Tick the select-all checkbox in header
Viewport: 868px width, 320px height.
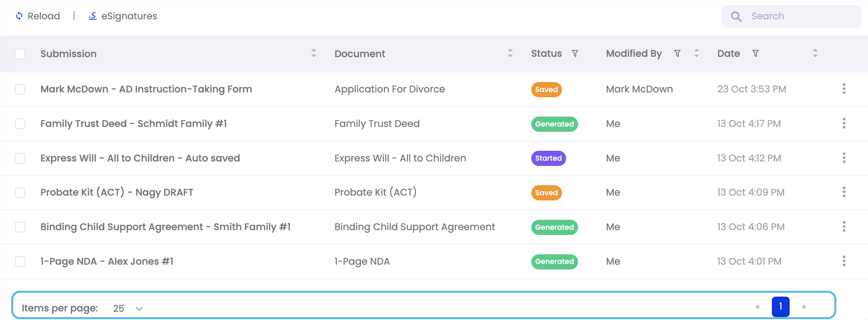[20, 54]
